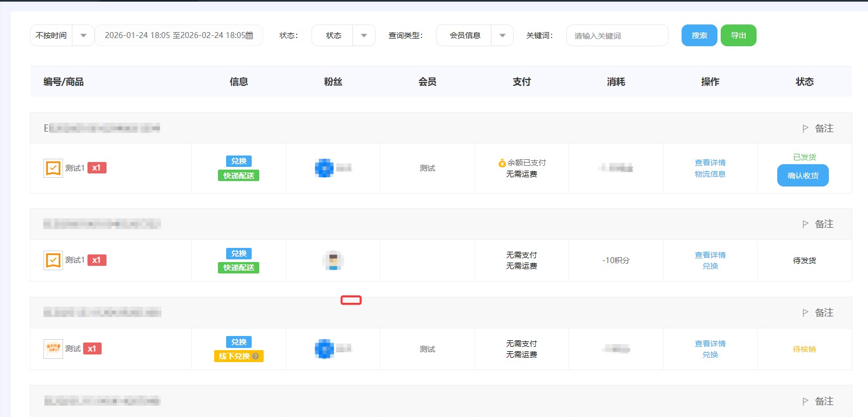The image size is (868, 417).
Task: Open 查看详情 for the 已发货 order
Action: pyautogui.click(x=710, y=163)
